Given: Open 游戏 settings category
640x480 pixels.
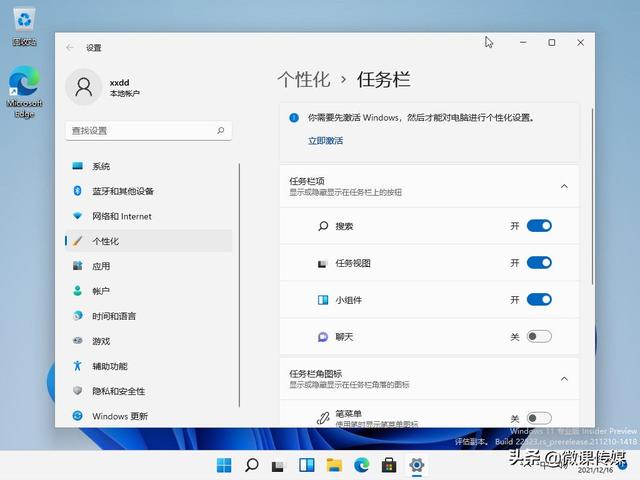Looking at the screenshot, I should coord(149,341).
